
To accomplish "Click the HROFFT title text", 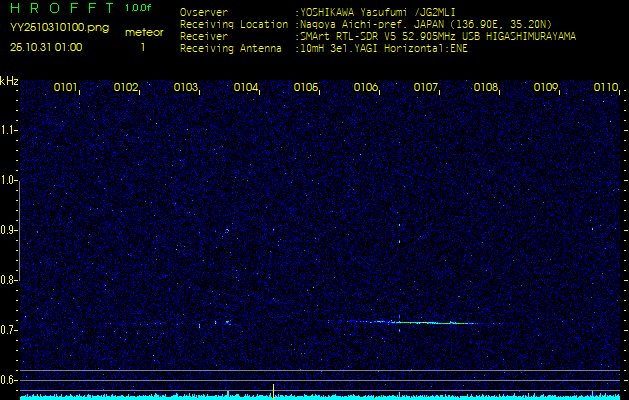I will point(62,8).
